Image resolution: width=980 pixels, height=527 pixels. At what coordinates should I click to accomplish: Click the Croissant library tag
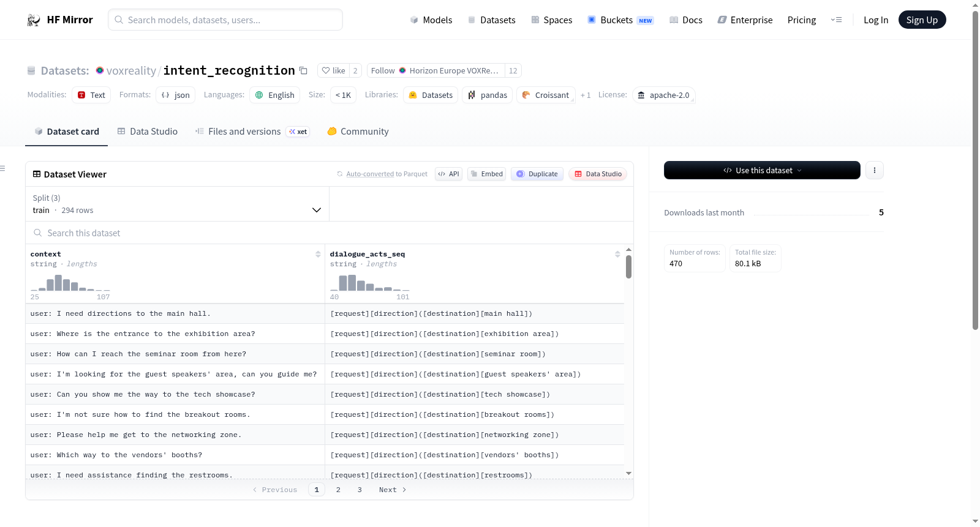tap(546, 95)
